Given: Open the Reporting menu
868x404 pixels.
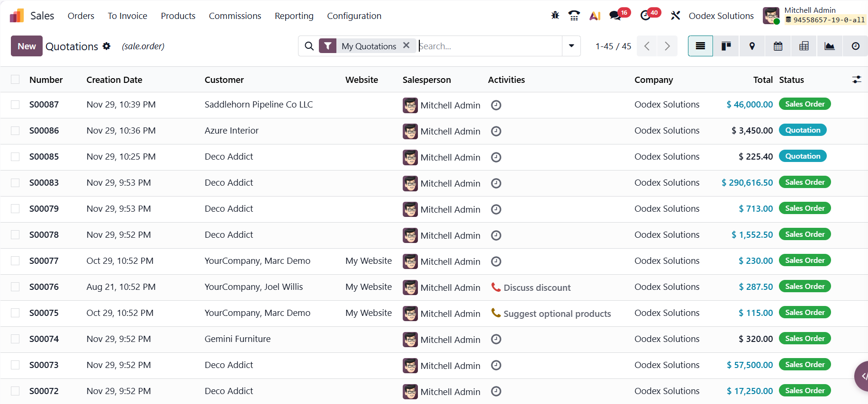Looking at the screenshot, I should point(294,16).
